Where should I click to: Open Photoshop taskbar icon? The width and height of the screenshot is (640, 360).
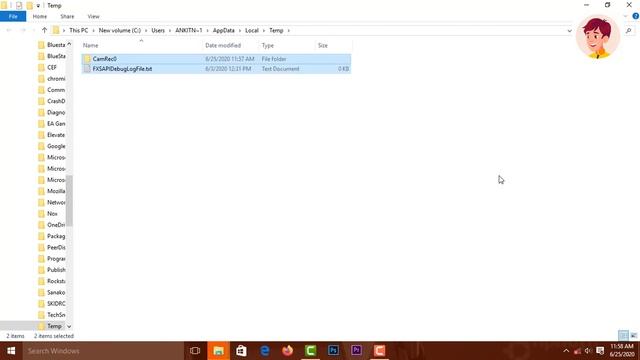pyautogui.click(x=333, y=351)
